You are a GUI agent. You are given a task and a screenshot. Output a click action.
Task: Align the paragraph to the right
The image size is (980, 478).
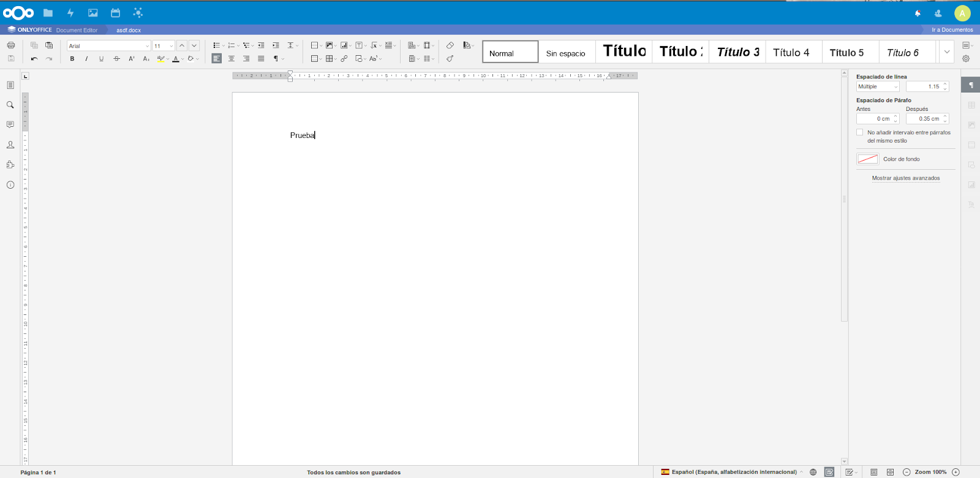coord(246,59)
